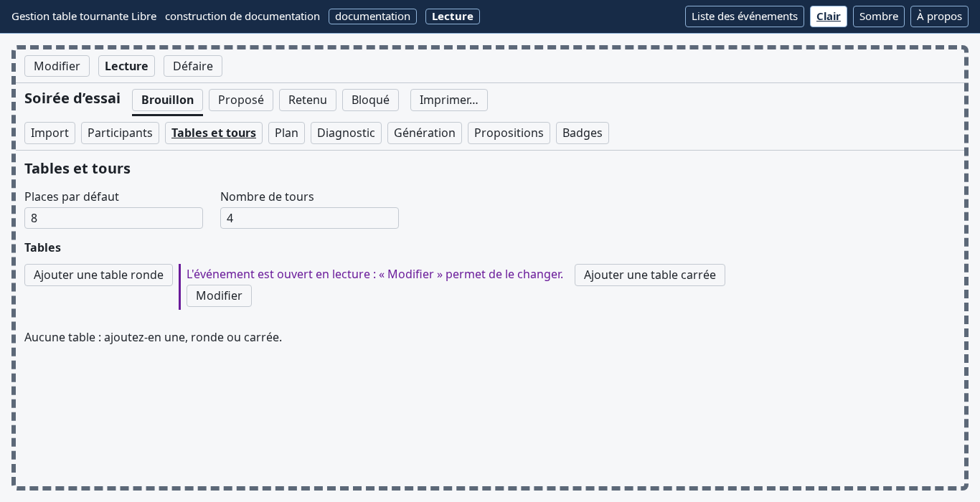Switch to the Import tab
Image resolution: width=980 pixels, height=502 pixels.
(50, 133)
